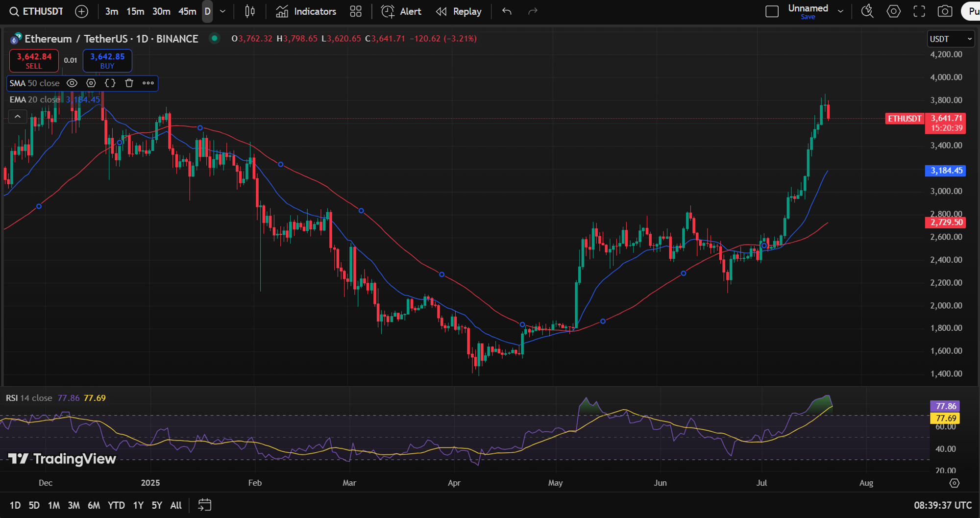Expand the timeframe interval dropdown arrow
Screen dimensions: 980x518
coord(223,11)
